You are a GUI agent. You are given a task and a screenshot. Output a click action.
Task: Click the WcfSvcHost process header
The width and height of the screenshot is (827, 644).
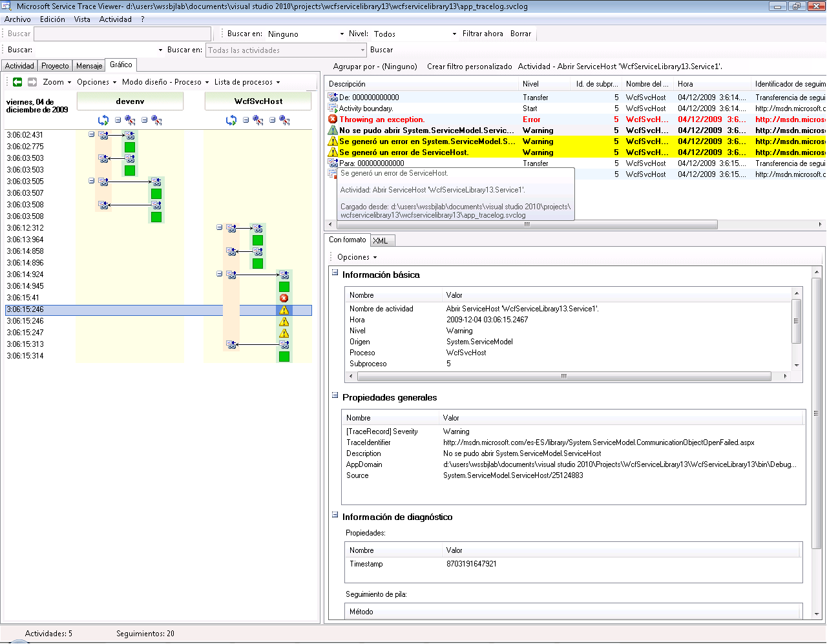click(x=258, y=101)
